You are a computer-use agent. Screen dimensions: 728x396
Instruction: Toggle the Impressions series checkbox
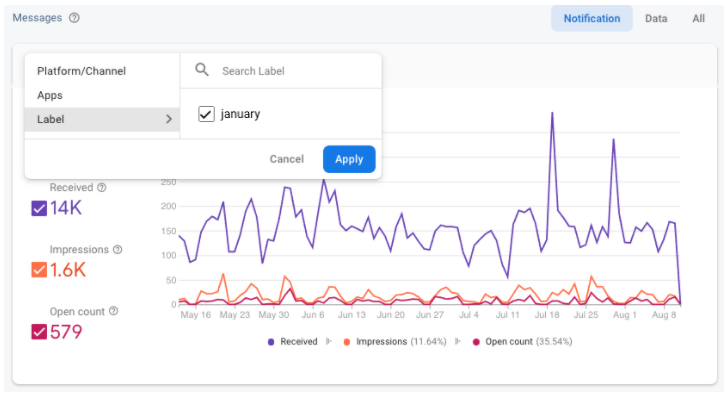click(39, 270)
